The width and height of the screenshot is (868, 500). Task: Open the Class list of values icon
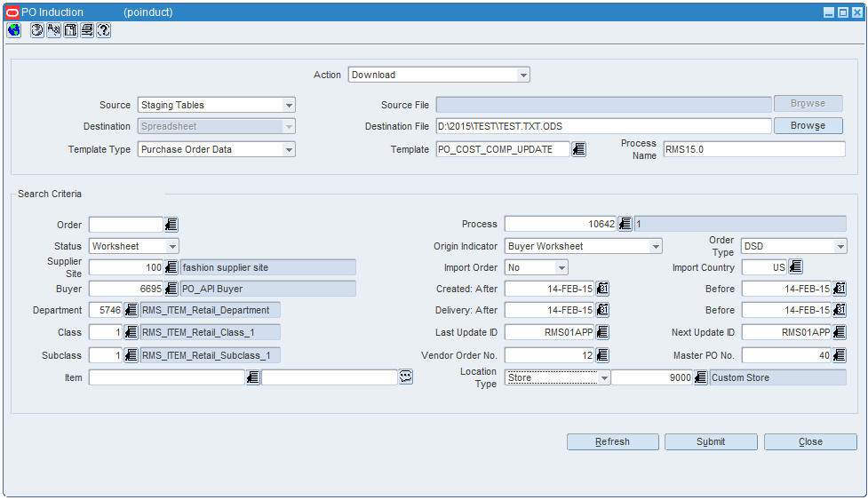131,332
